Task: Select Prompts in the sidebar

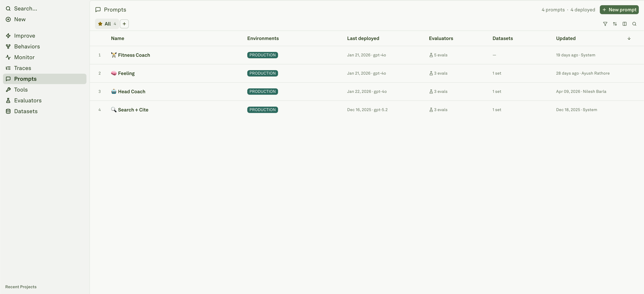Action: pyautogui.click(x=45, y=79)
